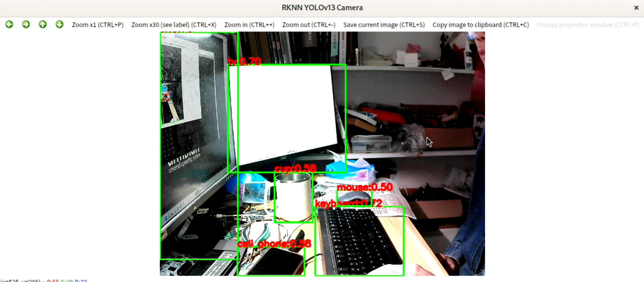
Task: Click the white mug in the camera image
Action: [x=293, y=198]
